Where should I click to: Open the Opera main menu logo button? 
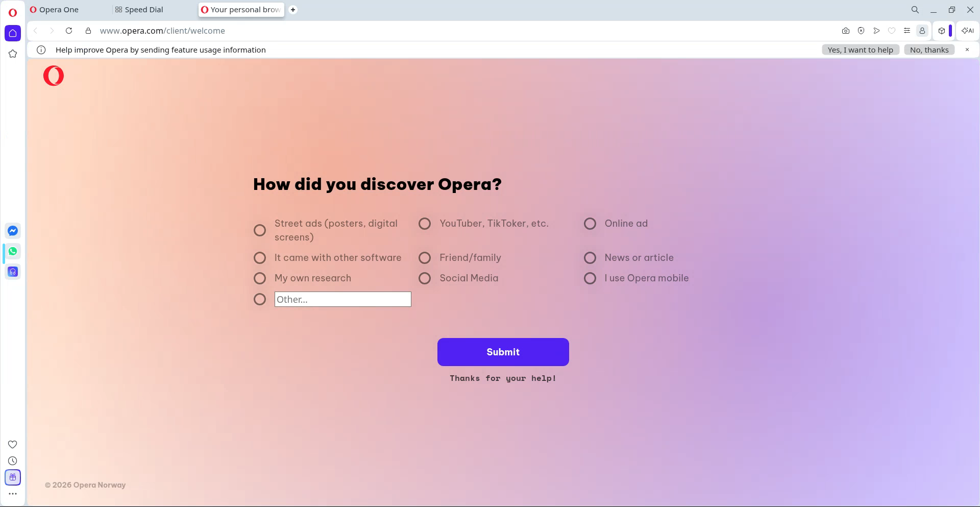(x=13, y=12)
